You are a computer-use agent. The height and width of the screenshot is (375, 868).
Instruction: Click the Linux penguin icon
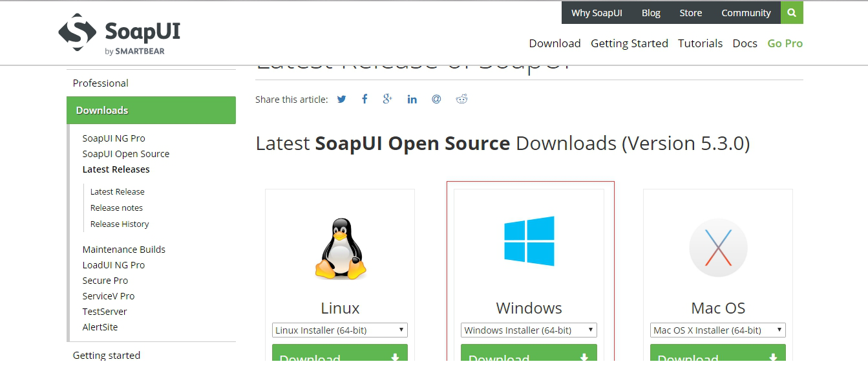point(340,248)
